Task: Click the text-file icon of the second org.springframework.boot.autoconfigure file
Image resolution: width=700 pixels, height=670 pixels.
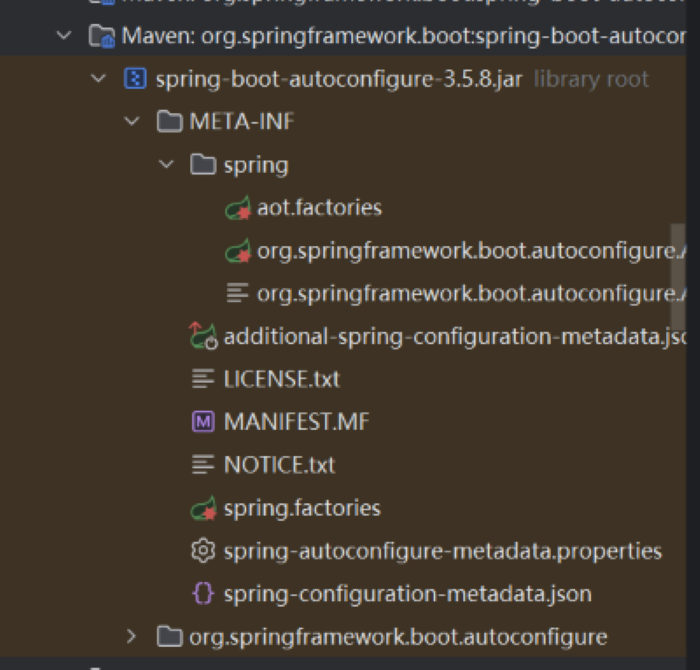Action: click(238, 293)
